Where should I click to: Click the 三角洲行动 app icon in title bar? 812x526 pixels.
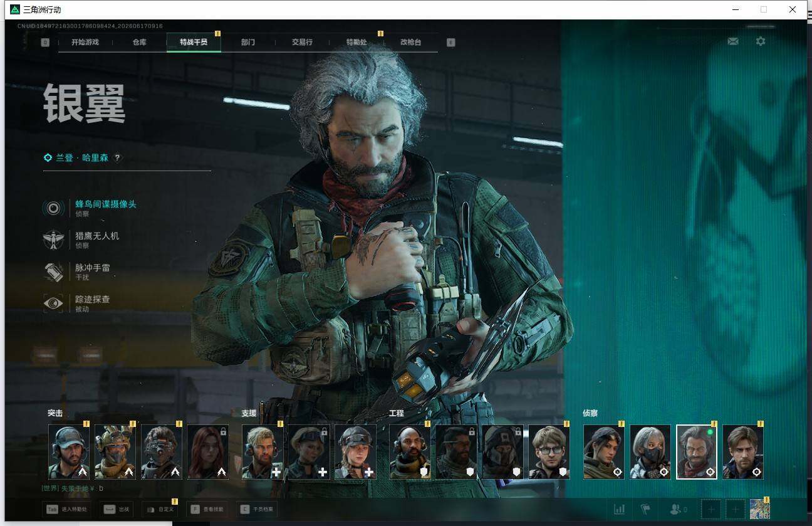click(15, 9)
